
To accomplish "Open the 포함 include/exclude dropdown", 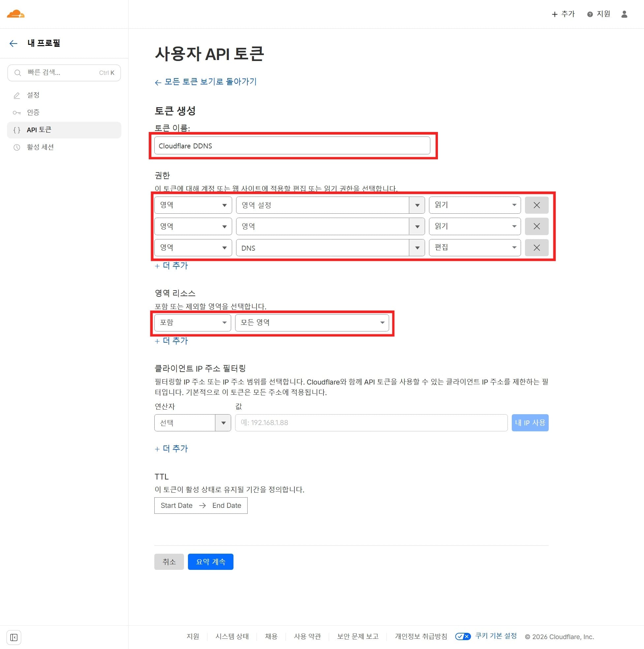I will coord(192,323).
